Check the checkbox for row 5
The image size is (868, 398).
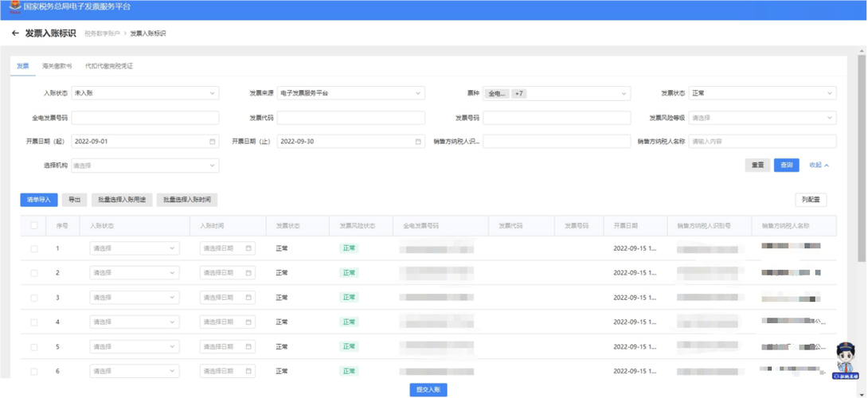(34, 347)
